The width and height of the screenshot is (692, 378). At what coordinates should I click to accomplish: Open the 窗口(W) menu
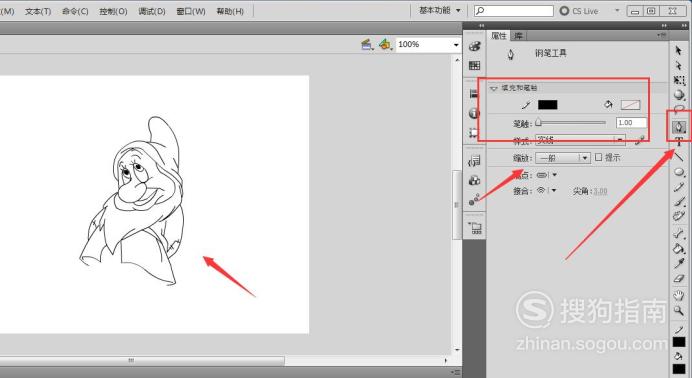point(191,11)
